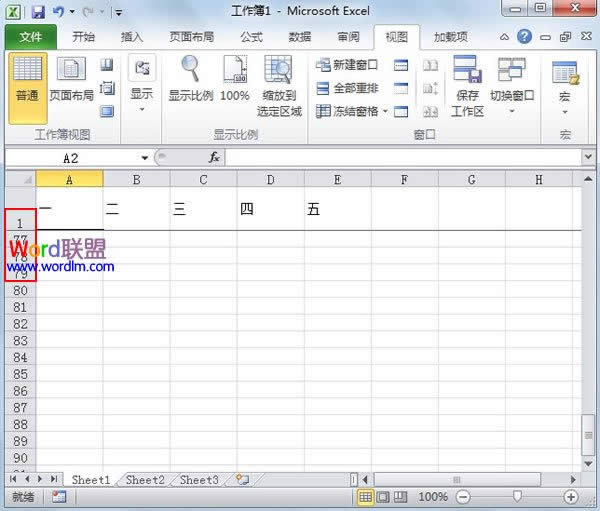Open the Name Box dropdown arrow
This screenshot has height=511, width=600.
[145, 158]
